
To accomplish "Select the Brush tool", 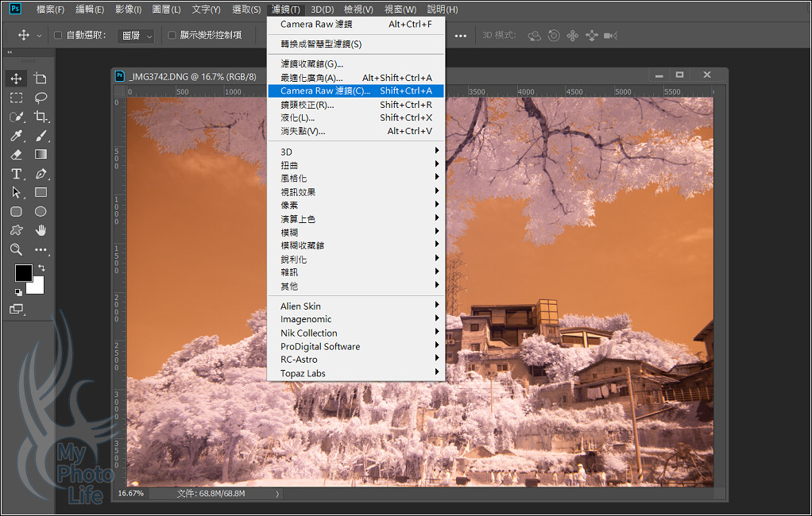I will [41, 136].
